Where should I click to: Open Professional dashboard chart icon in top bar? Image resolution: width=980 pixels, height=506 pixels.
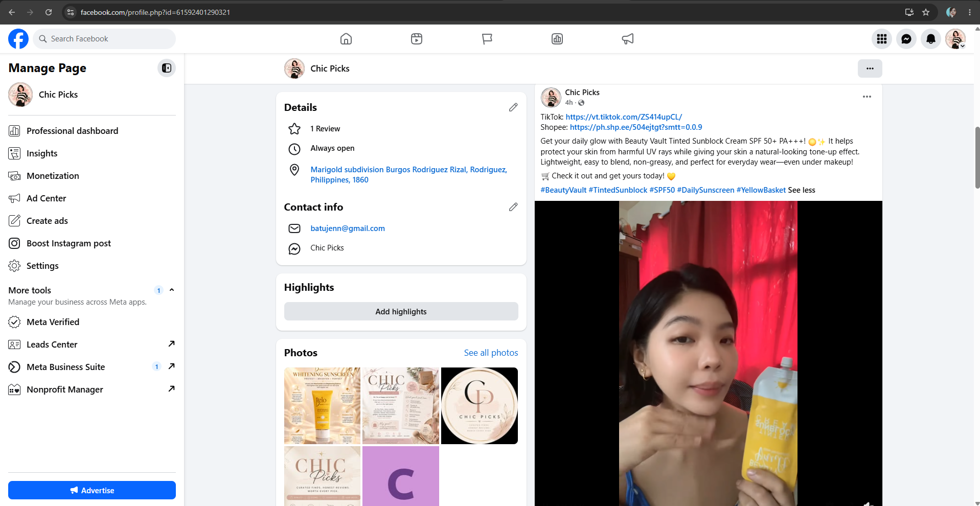557,39
